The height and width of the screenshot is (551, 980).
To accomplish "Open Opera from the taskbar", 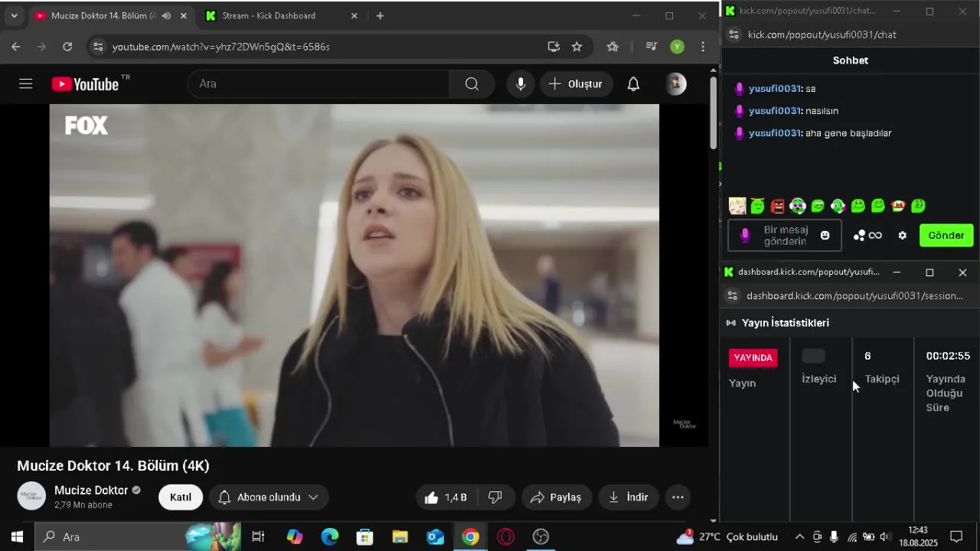I will click(x=506, y=537).
